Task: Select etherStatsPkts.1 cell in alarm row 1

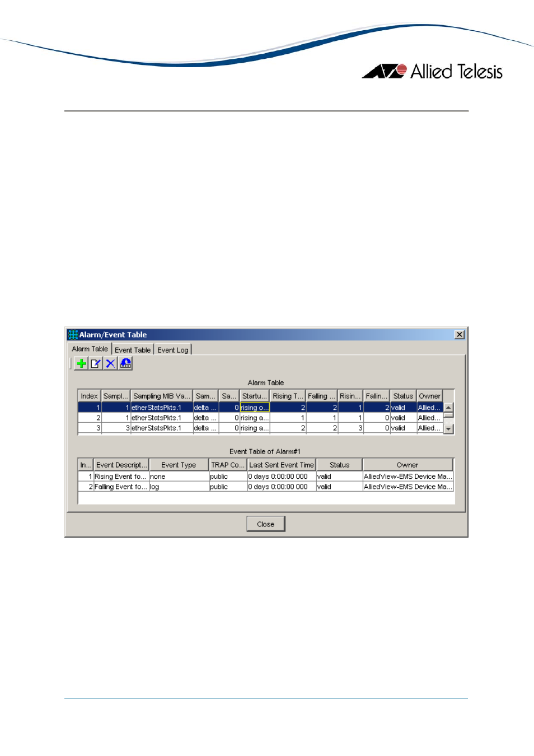Action: click(162, 408)
